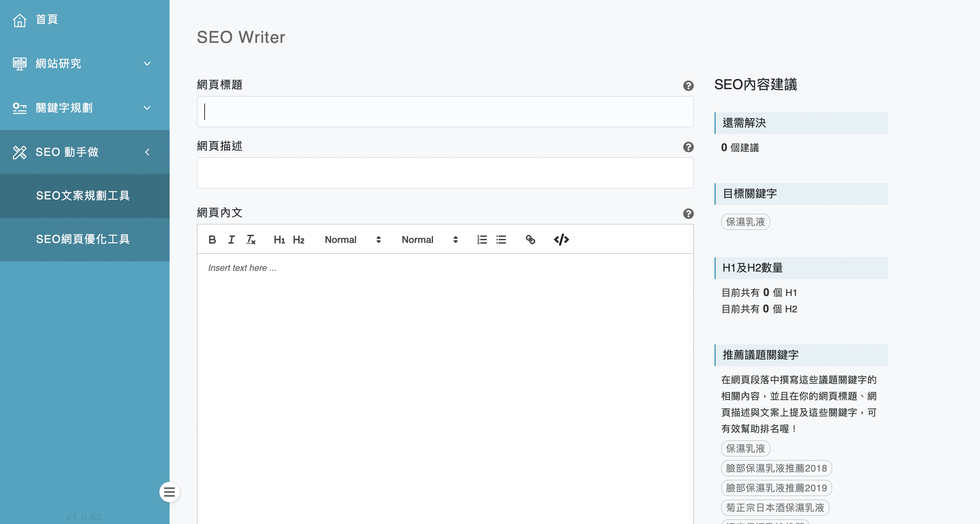Insert a bulleted list
The width and height of the screenshot is (980, 524).
(x=501, y=240)
